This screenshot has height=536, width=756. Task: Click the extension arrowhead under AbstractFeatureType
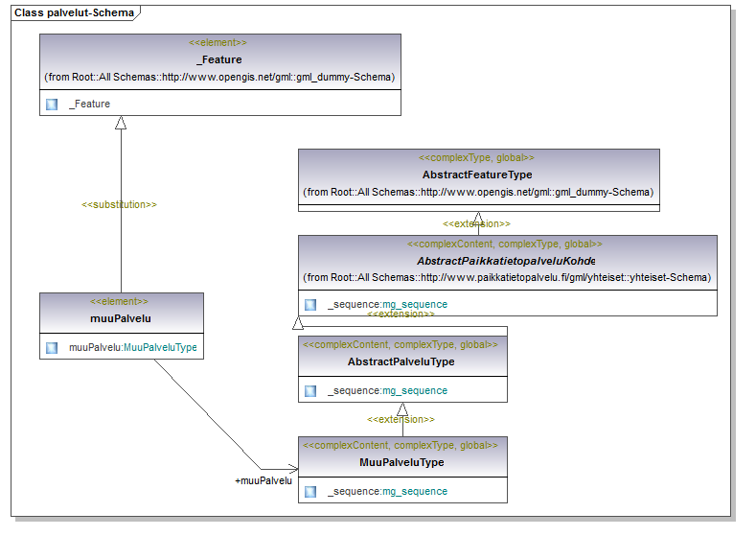(478, 218)
